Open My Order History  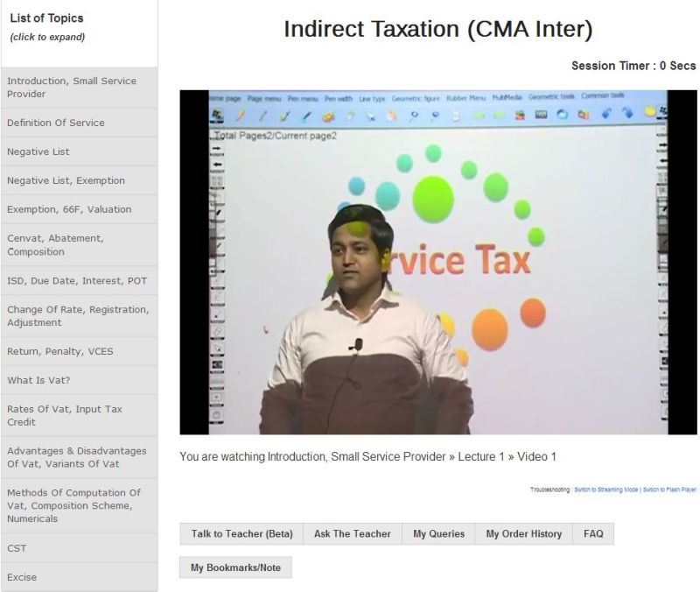523,534
